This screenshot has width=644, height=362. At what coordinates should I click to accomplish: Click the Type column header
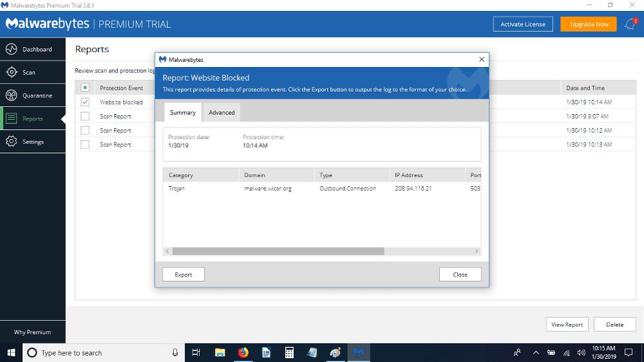click(x=352, y=175)
